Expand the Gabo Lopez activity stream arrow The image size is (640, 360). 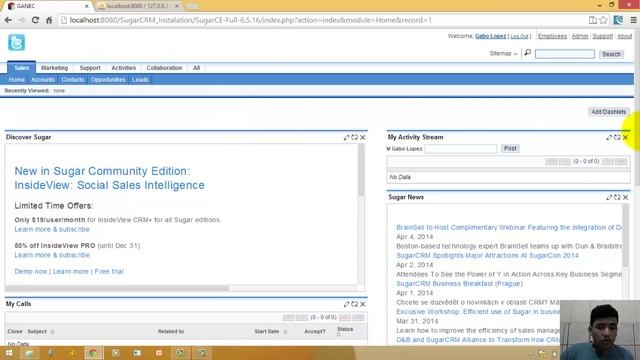pos(389,149)
